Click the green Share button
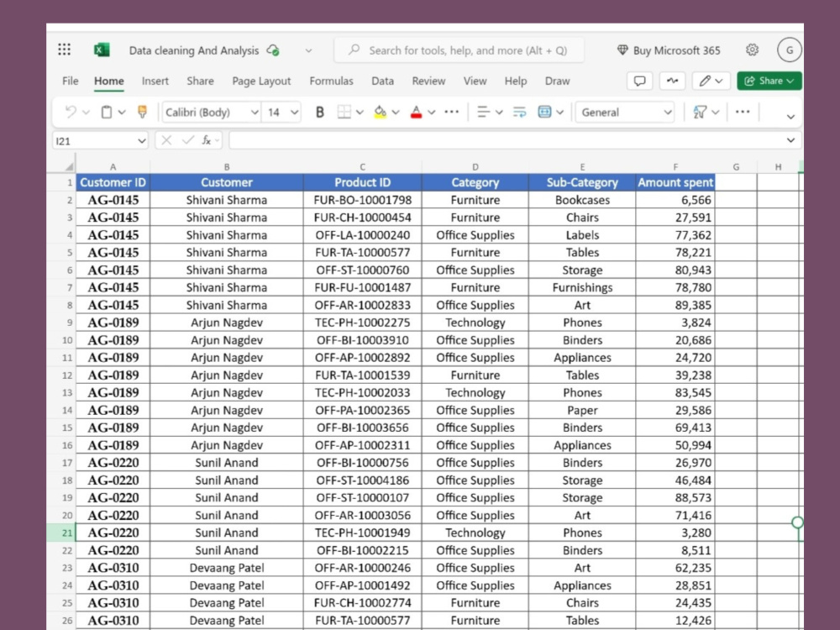 click(x=769, y=81)
